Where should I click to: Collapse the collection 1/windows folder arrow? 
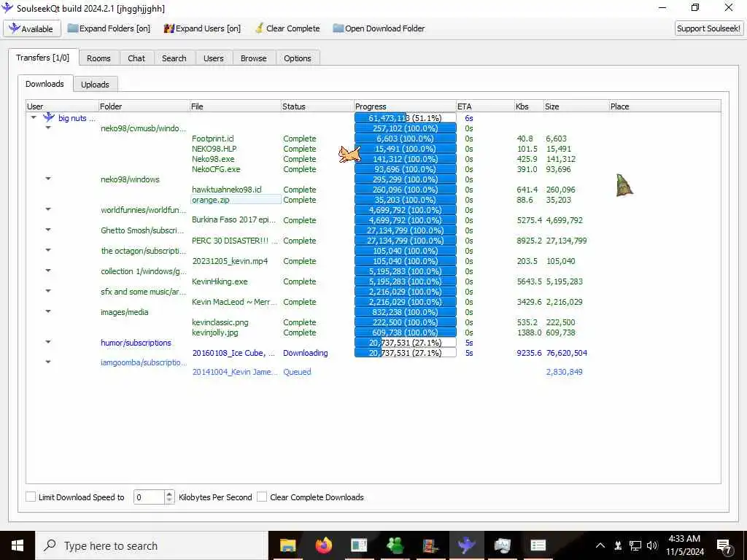(48, 271)
